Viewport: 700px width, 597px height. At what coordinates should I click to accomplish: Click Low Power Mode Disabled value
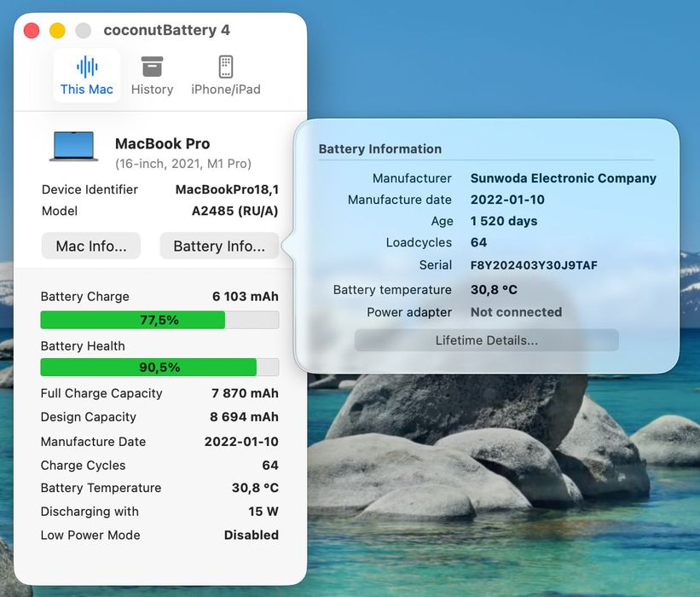pyautogui.click(x=252, y=535)
